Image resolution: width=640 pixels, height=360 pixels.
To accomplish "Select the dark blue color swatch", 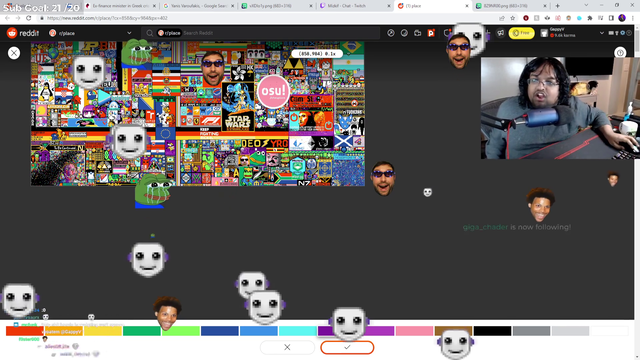I will tap(220, 331).
